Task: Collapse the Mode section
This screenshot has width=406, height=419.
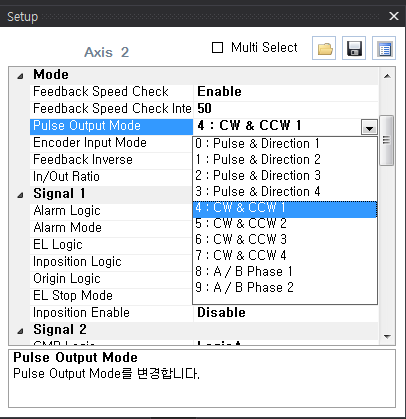Action: tap(21, 76)
